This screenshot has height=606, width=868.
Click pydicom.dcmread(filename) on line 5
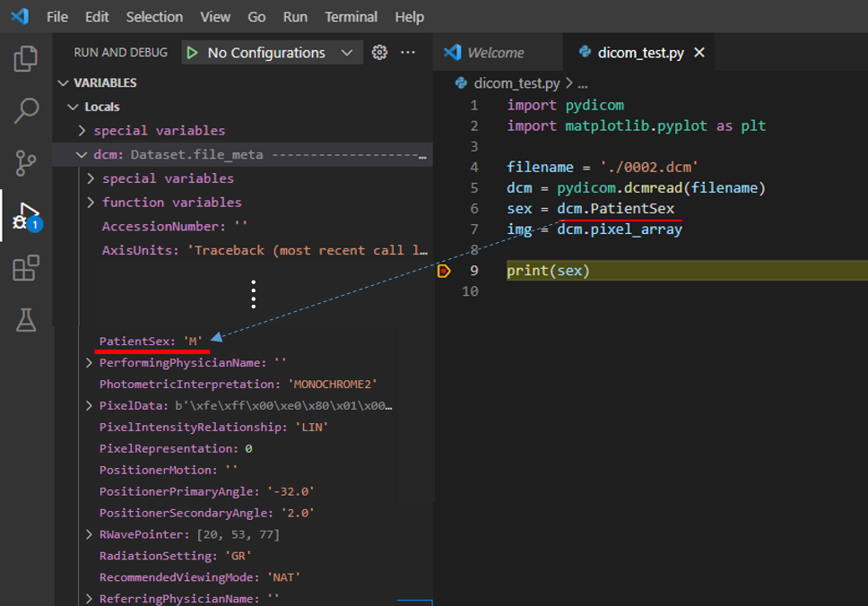tap(661, 188)
